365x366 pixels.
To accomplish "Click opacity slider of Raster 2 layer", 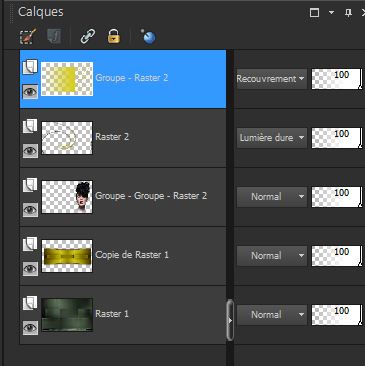I will coord(336,138).
